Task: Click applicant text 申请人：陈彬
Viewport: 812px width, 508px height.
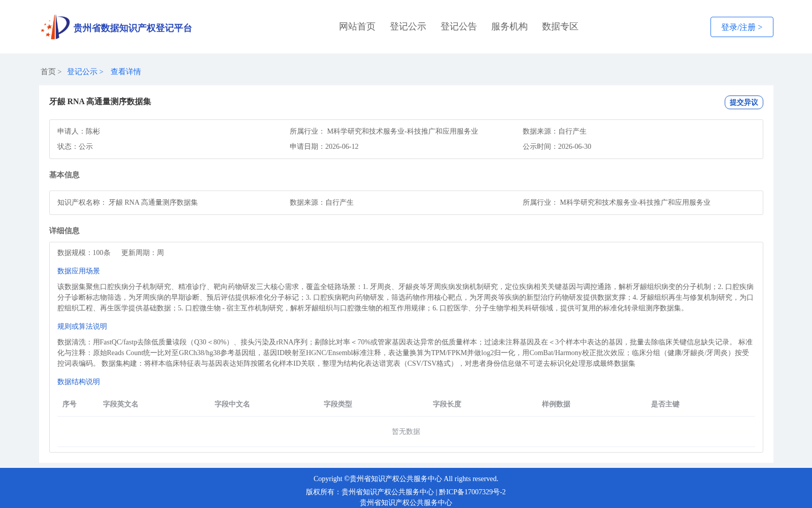Action: [x=79, y=131]
